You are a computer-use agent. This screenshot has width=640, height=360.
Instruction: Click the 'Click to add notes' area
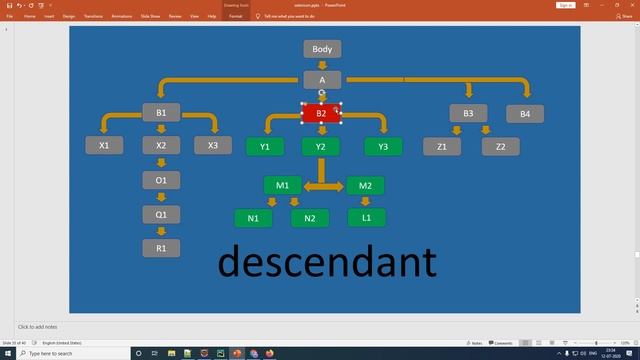pyautogui.click(x=38, y=327)
